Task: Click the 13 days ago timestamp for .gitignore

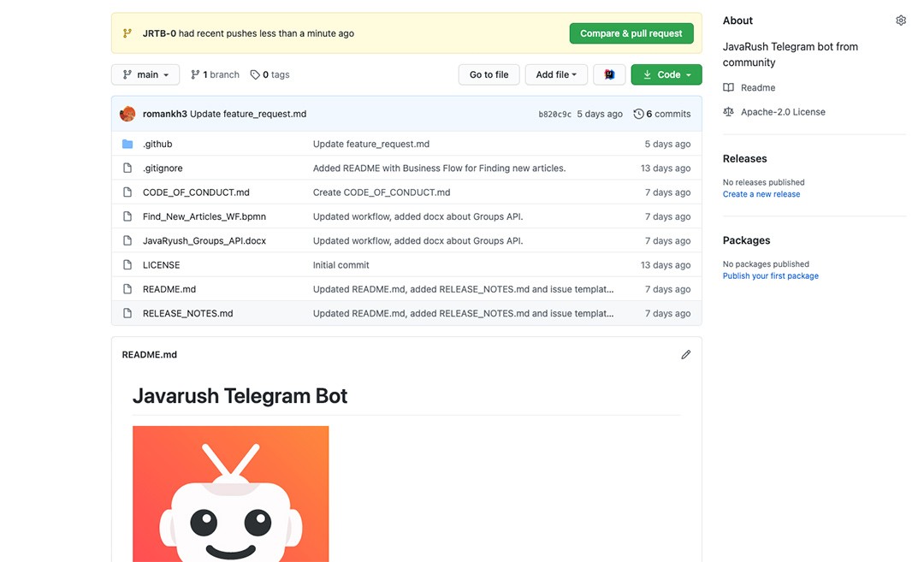Action: click(x=666, y=168)
